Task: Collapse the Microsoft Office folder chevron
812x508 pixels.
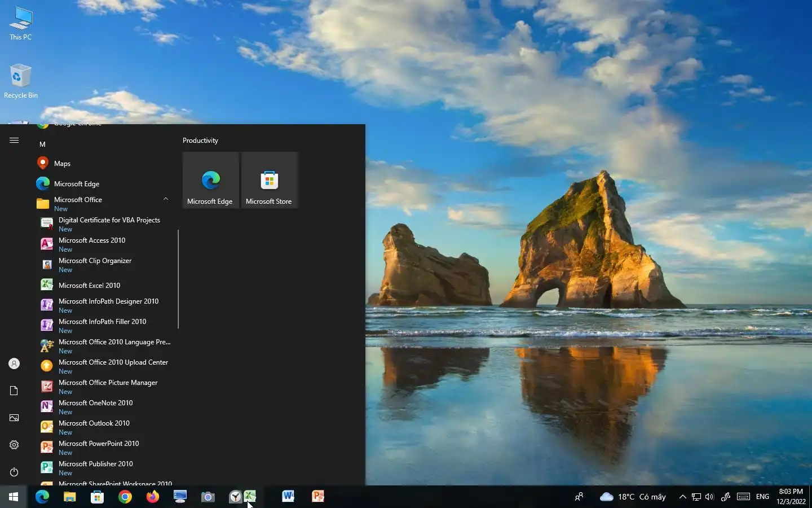Action: tap(166, 199)
